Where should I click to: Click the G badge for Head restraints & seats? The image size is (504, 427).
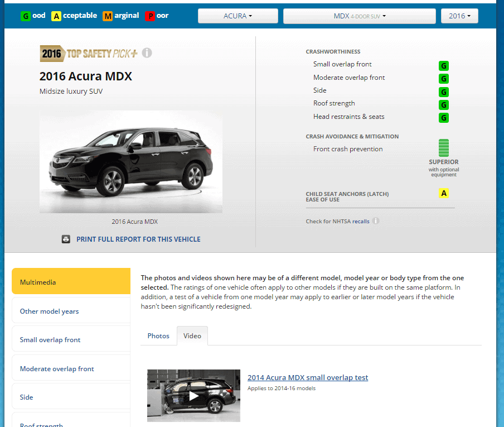click(443, 118)
